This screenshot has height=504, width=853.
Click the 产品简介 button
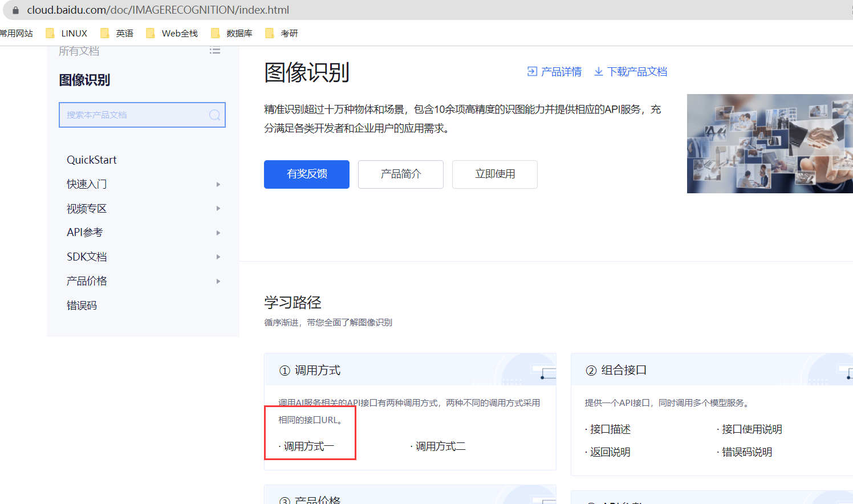401,174
